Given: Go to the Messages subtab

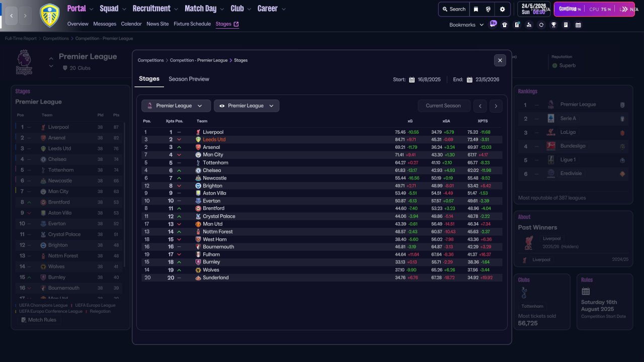Looking at the screenshot, I should point(105,24).
